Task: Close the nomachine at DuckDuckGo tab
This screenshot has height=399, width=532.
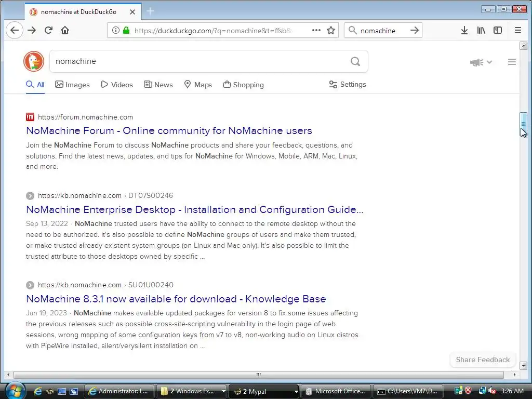Action: point(132,12)
